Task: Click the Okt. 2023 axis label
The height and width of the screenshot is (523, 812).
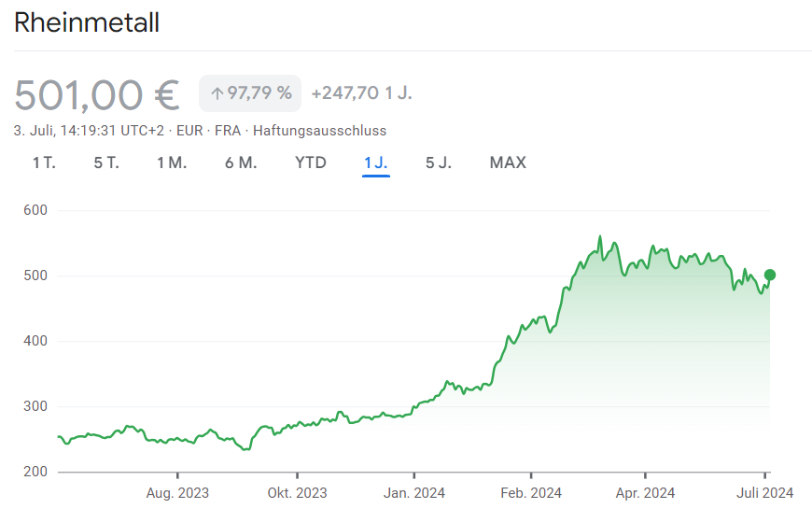Action: click(x=297, y=493)
